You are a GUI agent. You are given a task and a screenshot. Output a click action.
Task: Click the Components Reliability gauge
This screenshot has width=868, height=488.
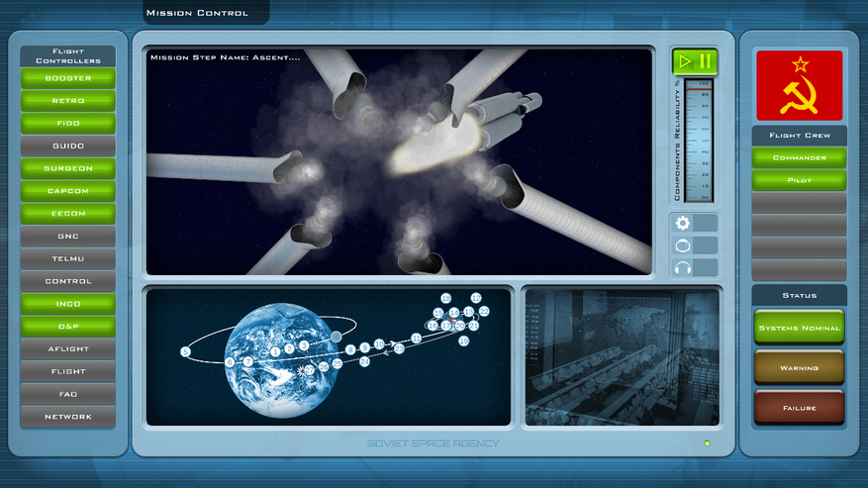699,141
